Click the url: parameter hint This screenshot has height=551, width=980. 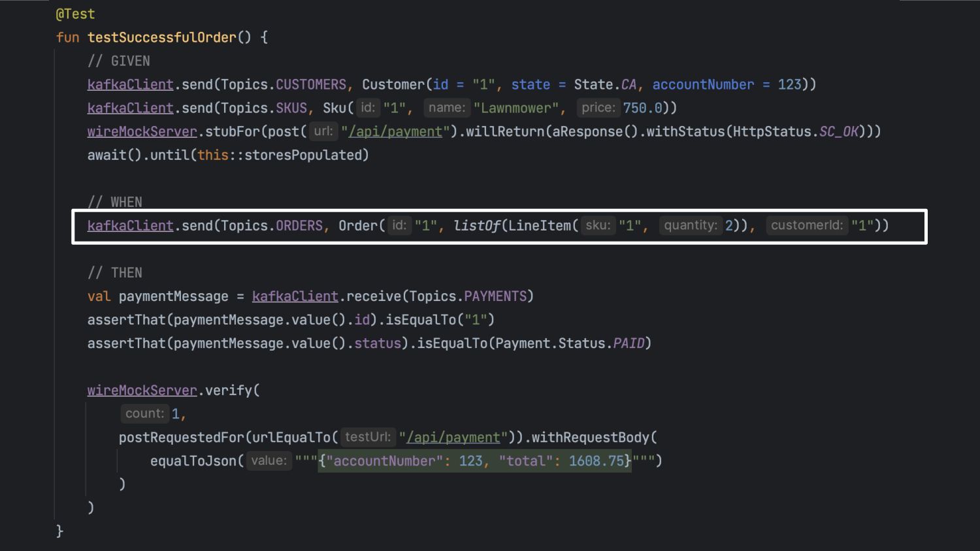[x=323, y=131]
